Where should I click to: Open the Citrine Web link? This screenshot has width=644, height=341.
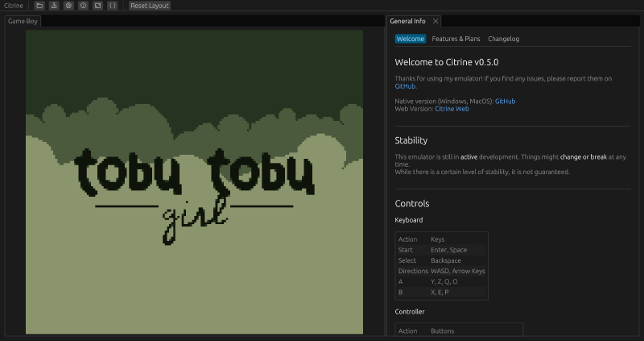point(452,109)
